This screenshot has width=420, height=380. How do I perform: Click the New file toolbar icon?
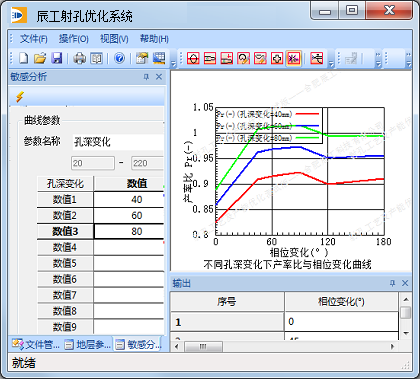pos(23,58)
